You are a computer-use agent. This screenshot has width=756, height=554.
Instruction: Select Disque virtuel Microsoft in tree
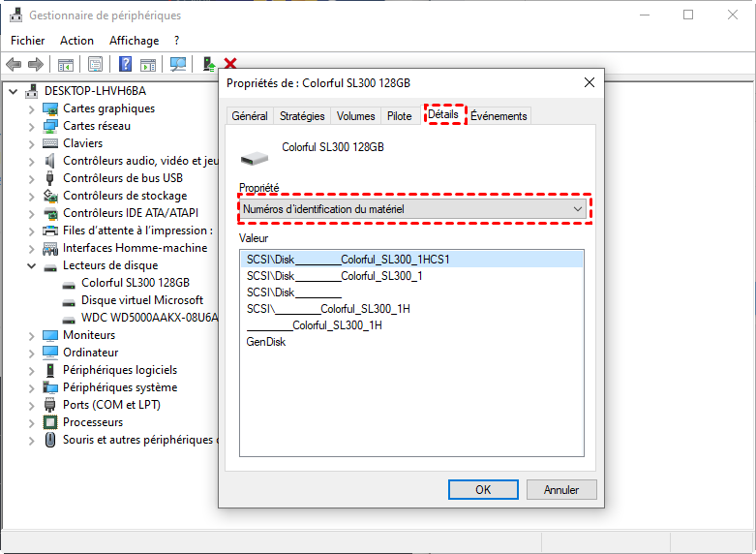tap(142, 300)
